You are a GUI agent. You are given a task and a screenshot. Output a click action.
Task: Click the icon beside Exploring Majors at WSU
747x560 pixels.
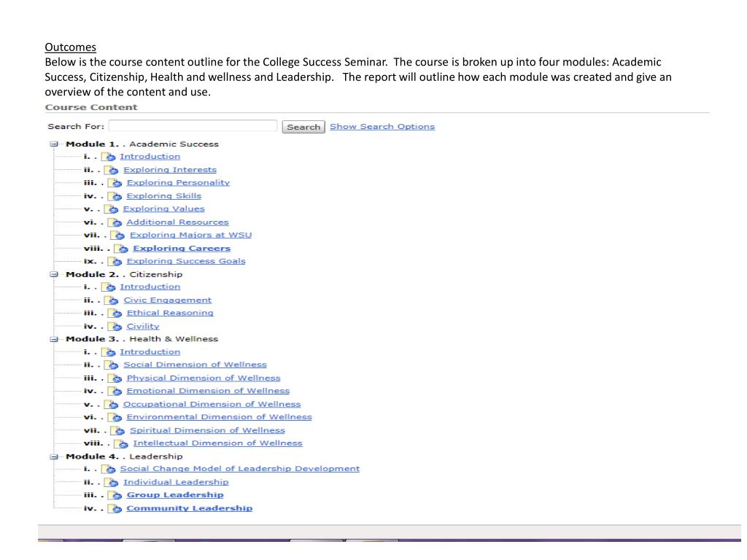(118, 236)
